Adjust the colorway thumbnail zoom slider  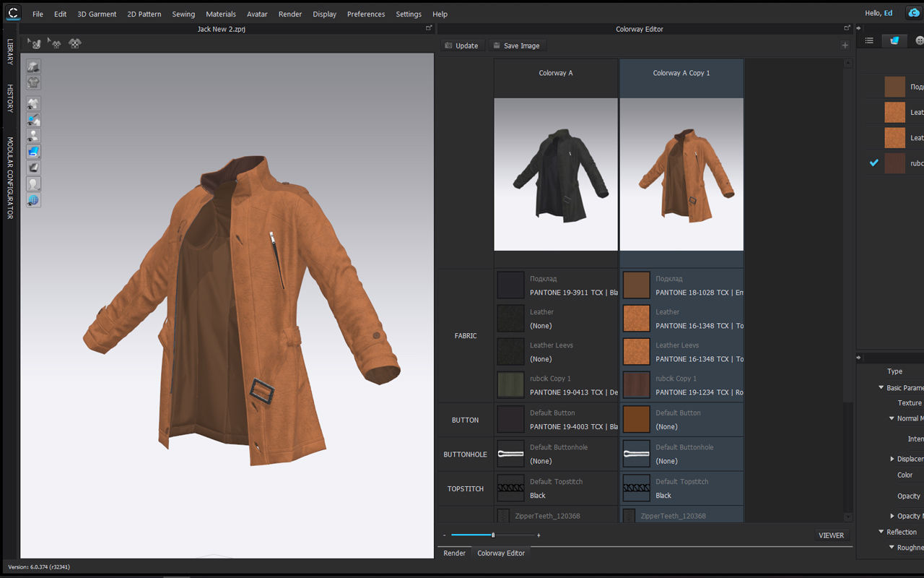493,535
